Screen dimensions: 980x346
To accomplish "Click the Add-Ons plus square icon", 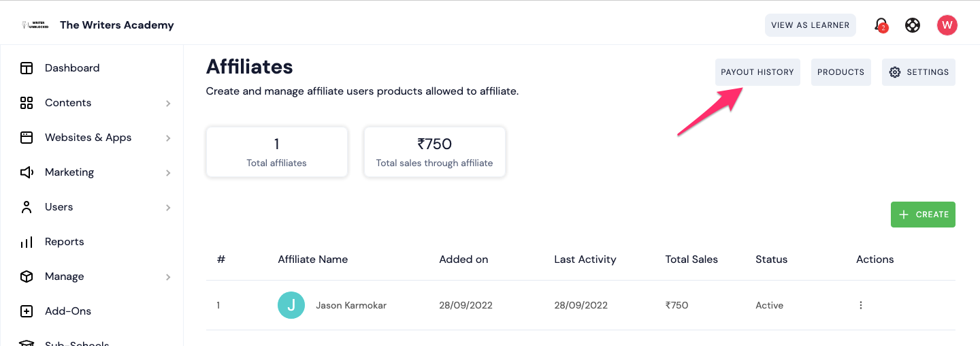I will pyautogui.click(x=27, y=311).
